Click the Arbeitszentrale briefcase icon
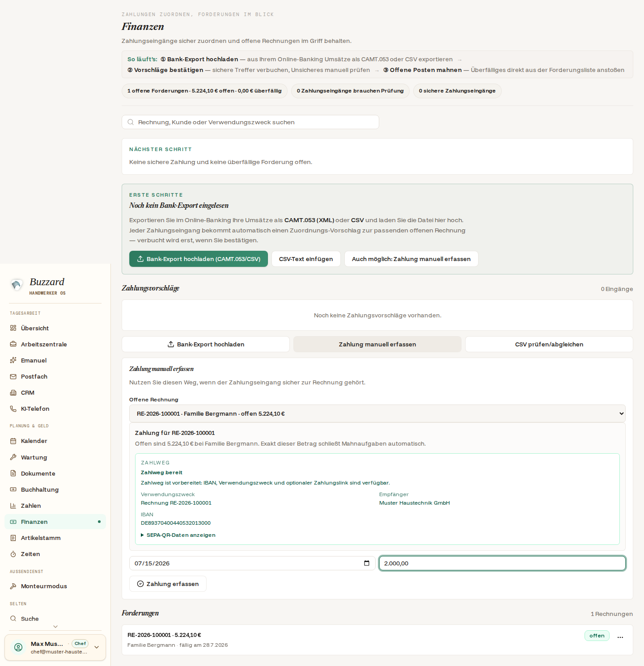The image size is (644, 666). click(13, 344)
